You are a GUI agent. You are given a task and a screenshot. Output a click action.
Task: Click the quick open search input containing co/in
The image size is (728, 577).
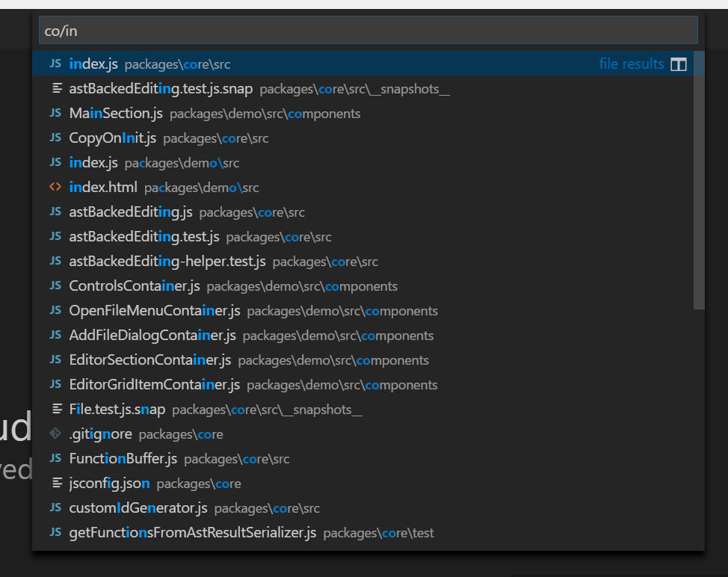point(368,31)
